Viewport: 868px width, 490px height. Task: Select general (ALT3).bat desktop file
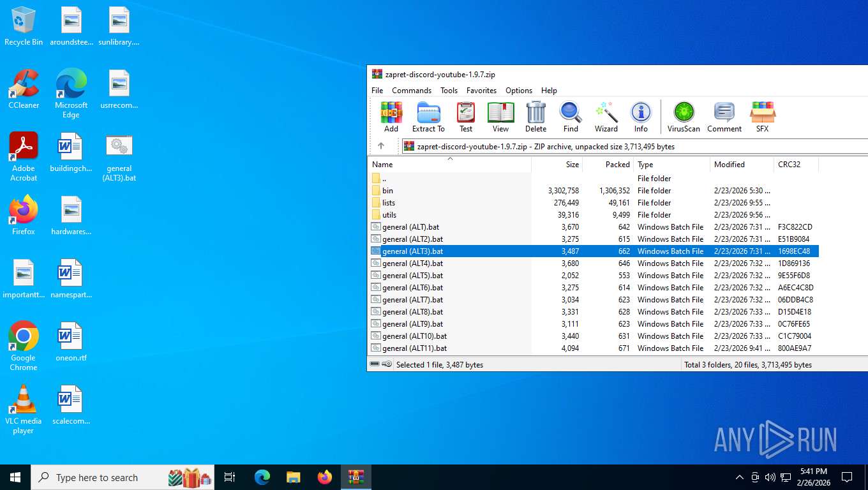119,158
